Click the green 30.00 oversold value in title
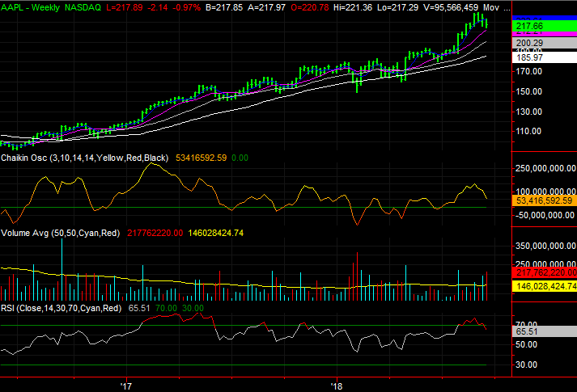The image size is (577, 392). pyautogui.click(x=193, y=308)
